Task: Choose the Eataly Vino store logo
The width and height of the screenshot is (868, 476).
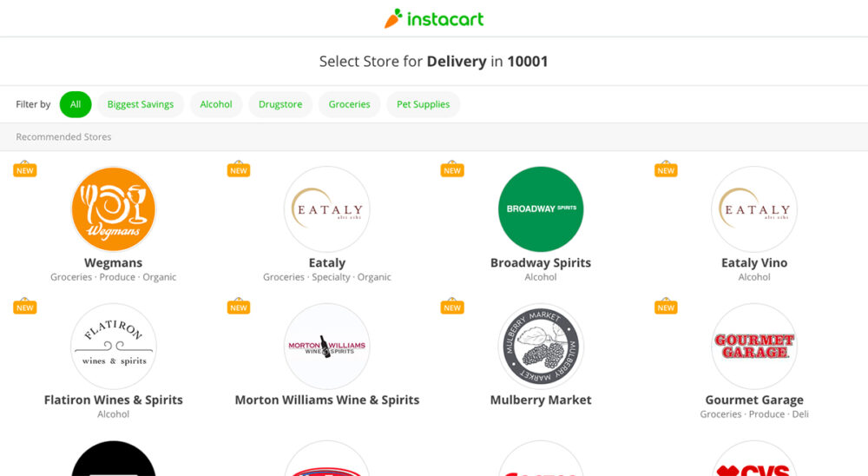Action: pos(753,209)
